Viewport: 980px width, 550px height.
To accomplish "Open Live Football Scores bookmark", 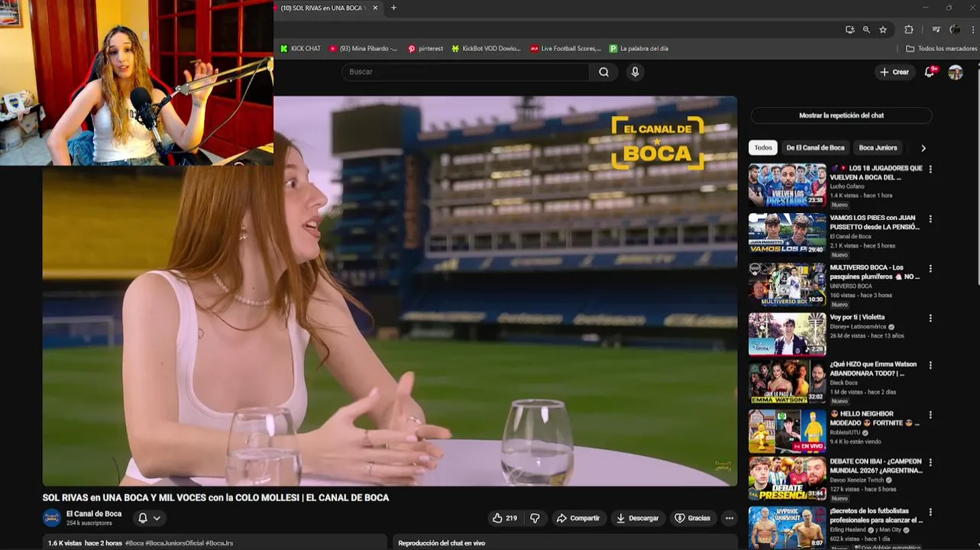I will click(565, 48).
